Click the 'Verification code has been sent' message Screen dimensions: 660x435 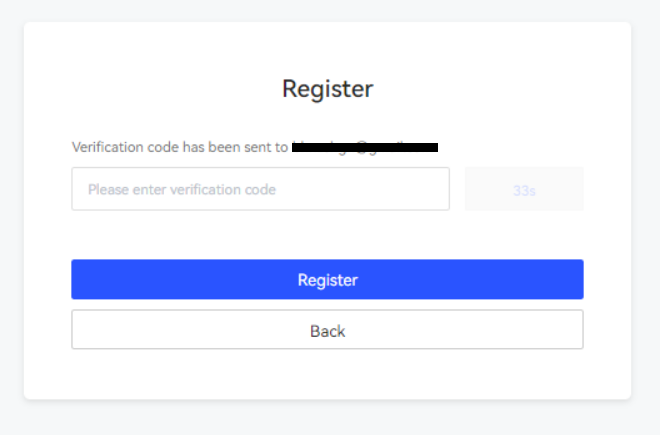pos(180,147)
